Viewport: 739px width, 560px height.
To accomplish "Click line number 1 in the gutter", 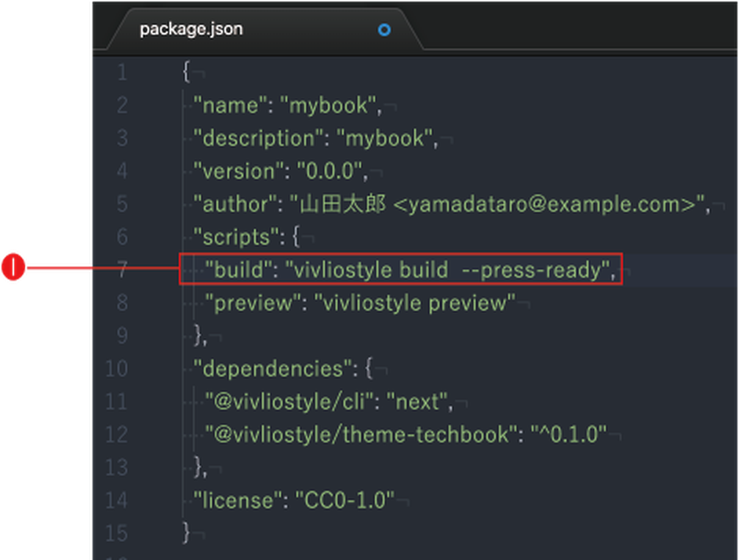I will (x=122, y=73).
